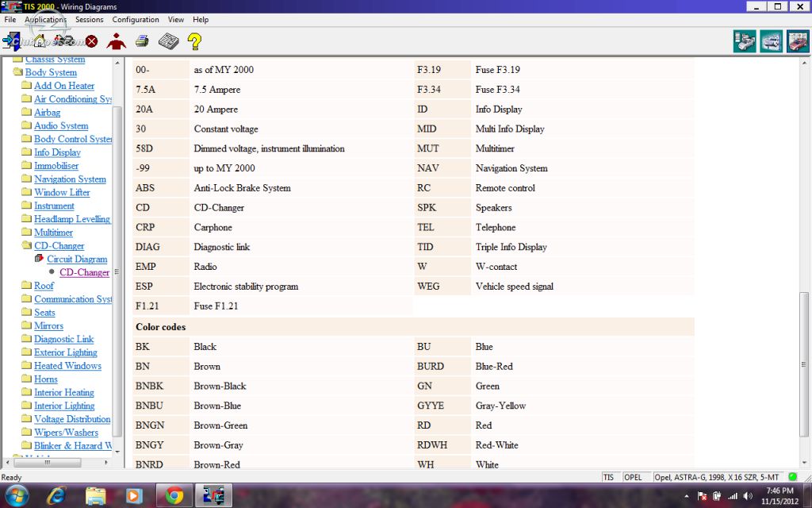The width and height of the screenshot is (812, 508).
Task: Open the Exterior Lighting link
Action: tap(66, 352)
